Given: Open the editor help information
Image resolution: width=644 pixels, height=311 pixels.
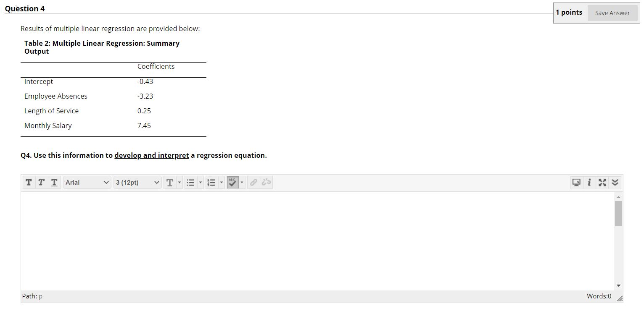Looking at the screenshot, I should [x=589, y=182].
